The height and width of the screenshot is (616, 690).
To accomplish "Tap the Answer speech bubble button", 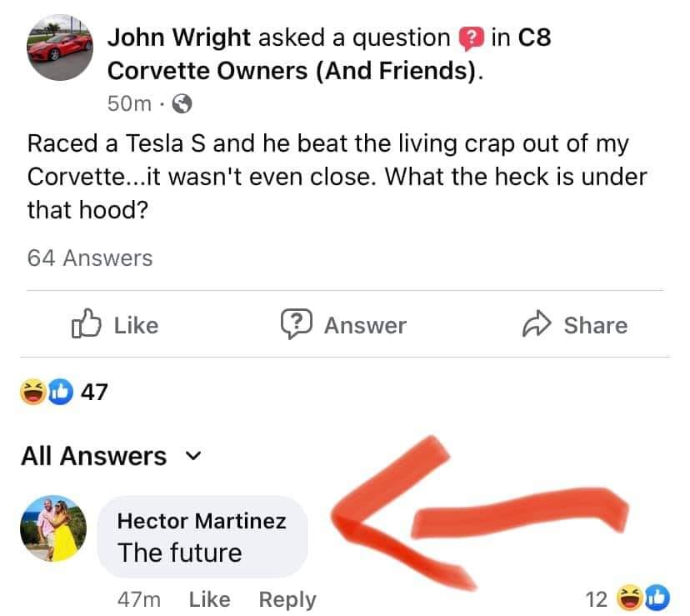I will 343,325.
